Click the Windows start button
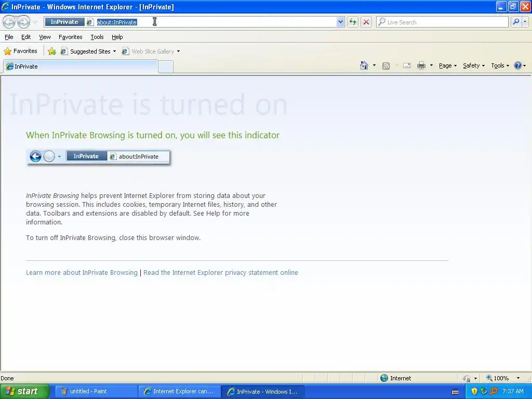The height and width of the screenshot is (399, 532). pyautogui.click(x=24, y=392)
